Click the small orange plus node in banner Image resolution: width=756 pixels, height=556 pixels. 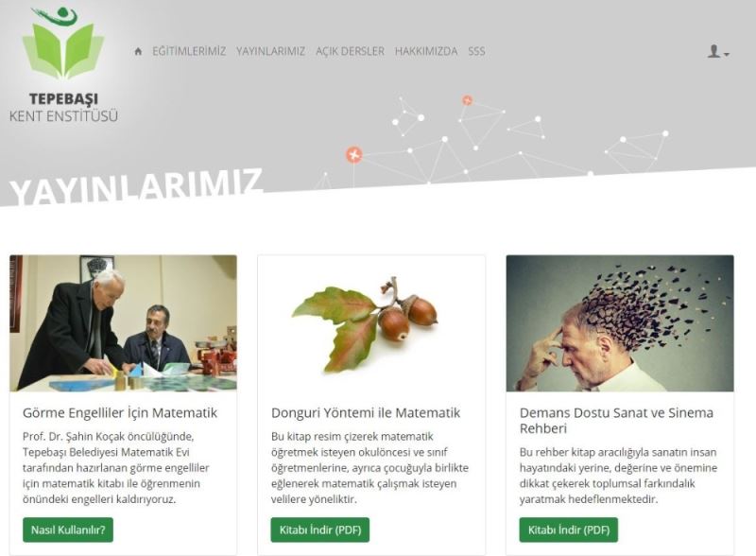(467, 100)
